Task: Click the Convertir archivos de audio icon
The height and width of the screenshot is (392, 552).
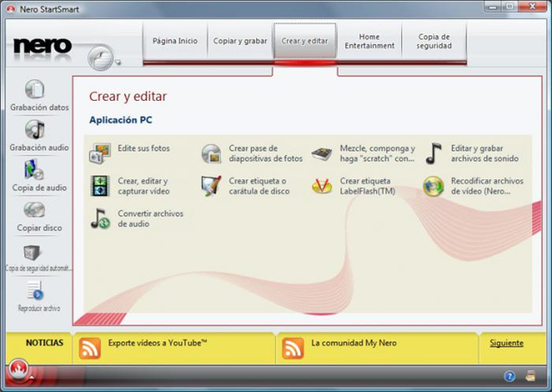Action: (100, 219)
